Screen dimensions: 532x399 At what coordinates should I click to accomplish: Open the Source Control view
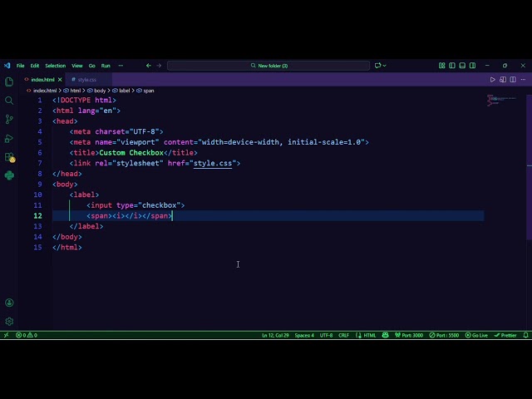point(9,119)
